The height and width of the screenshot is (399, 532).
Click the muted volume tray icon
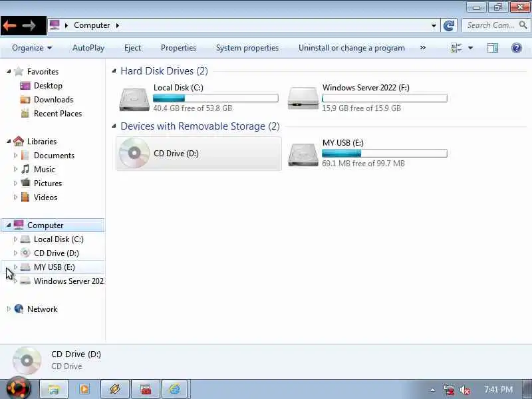click(x=464, y=390)
